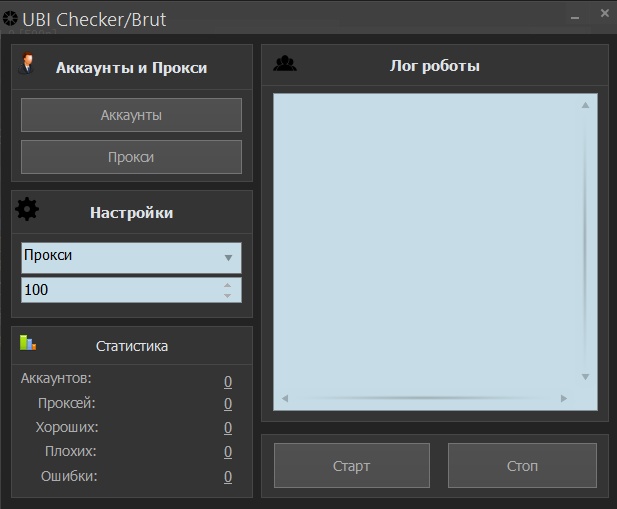Click the log scroll right arrow
Screen dimensions: 617x509
(564, 398)
